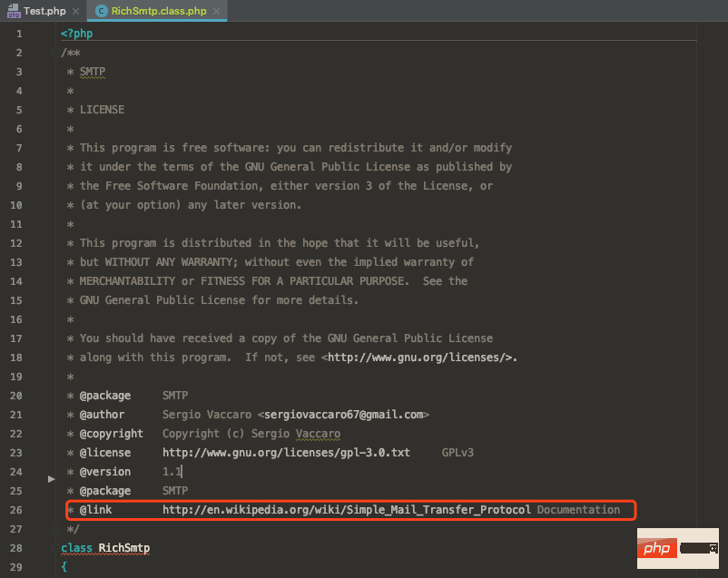Collapse the doc comment fold at line 2
Viewport: 728px width, 578px height.
[55, 53]
